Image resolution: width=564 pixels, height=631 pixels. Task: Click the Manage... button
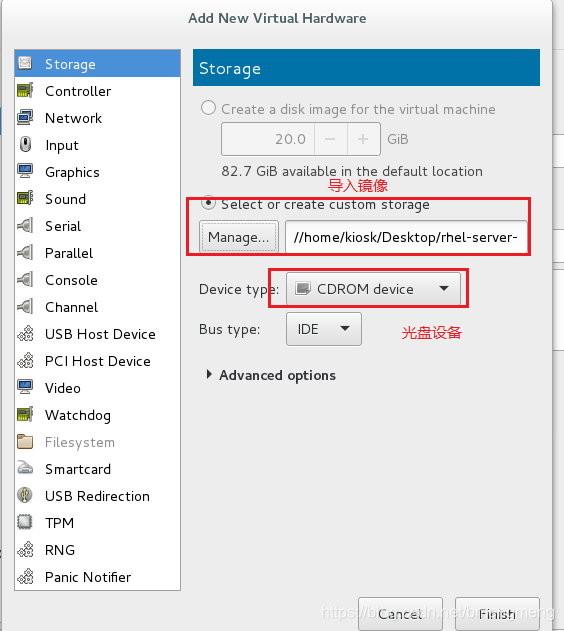tap(239, 237)
